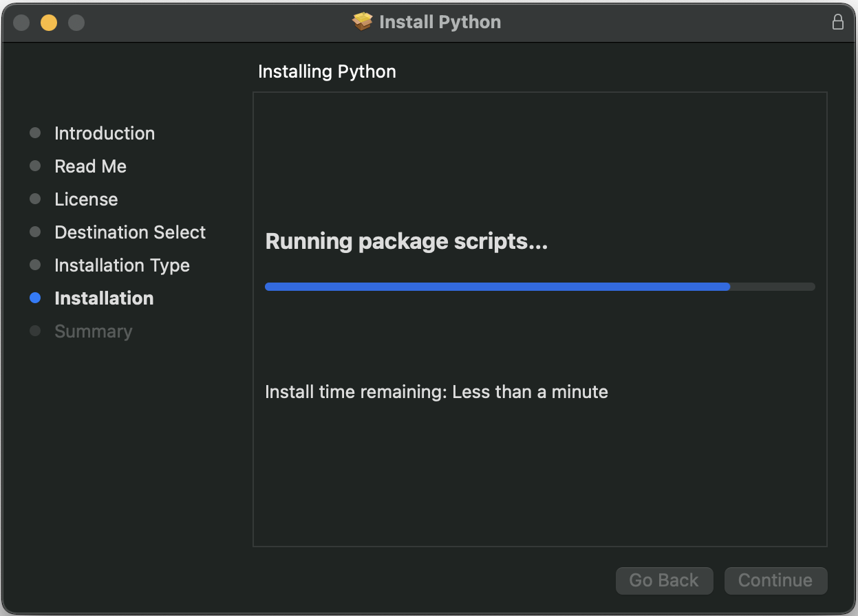Click the blue bullet next to Installation
The height and width of the screenshot is (616, 858).
point(35,298)
